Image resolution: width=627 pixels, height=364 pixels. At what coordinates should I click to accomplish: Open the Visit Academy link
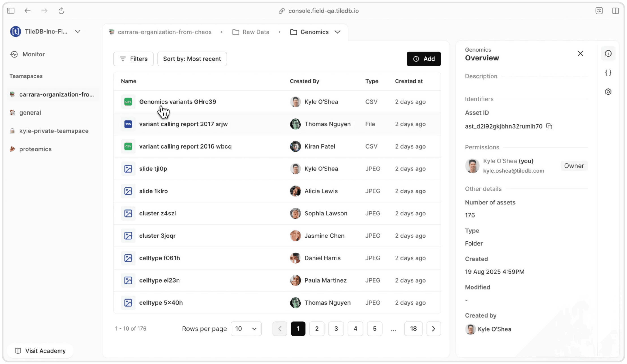(x=41, y=351)
